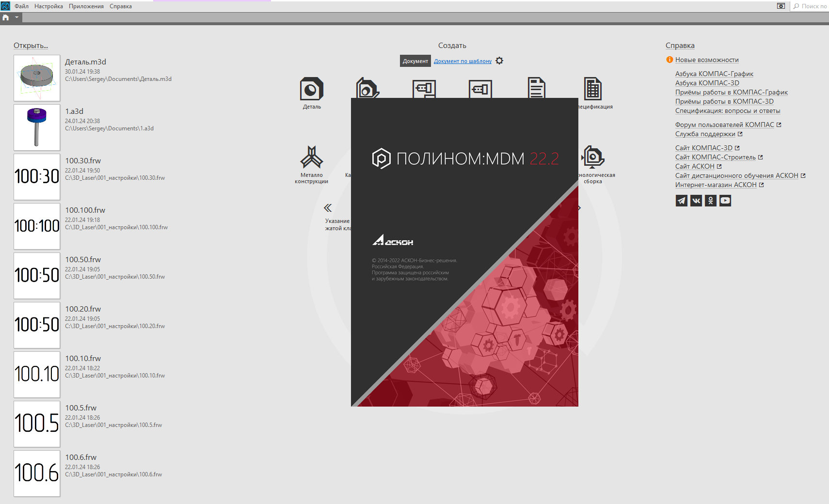This screenshot has width=829, height=504.
Task: Create a new Деталь document
Action: pyautogui.click(x=312, y=93)
